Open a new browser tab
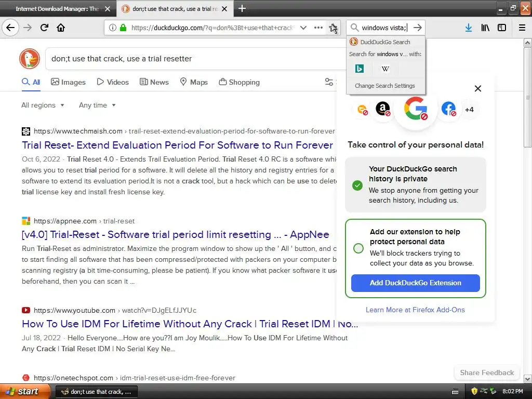Viewport: 532px width, 399px height. tap(242, 8)
